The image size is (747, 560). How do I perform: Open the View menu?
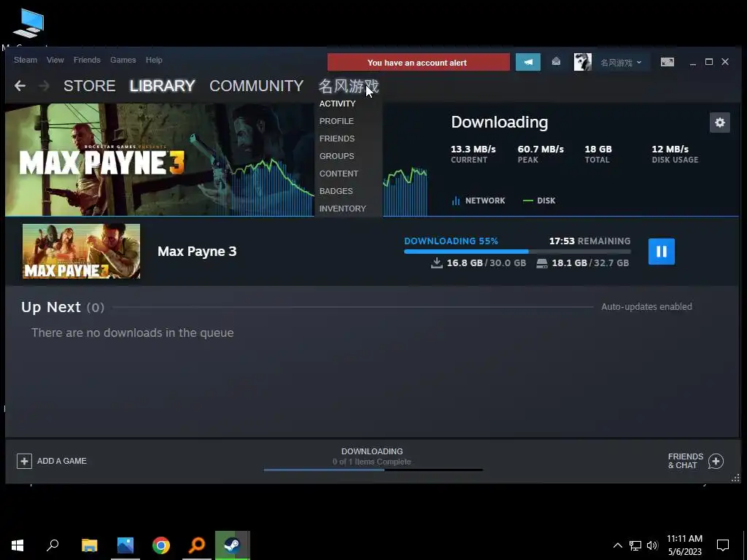55,60
